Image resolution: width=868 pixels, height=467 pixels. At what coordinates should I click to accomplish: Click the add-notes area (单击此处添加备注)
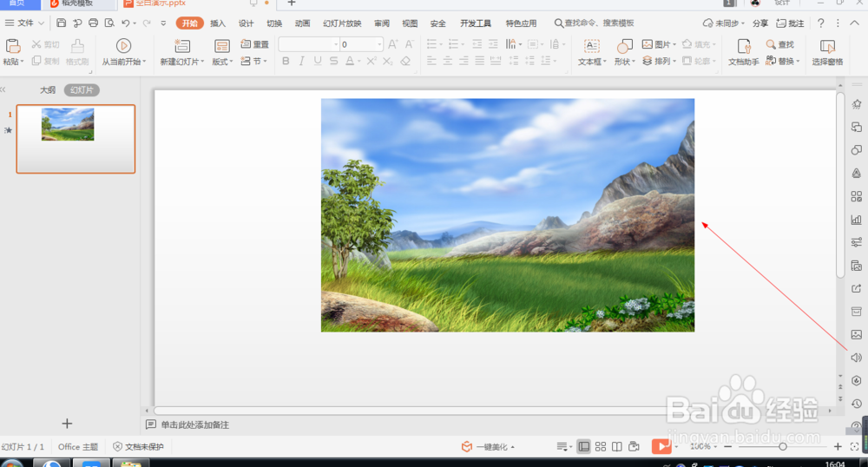click(194, 425)
